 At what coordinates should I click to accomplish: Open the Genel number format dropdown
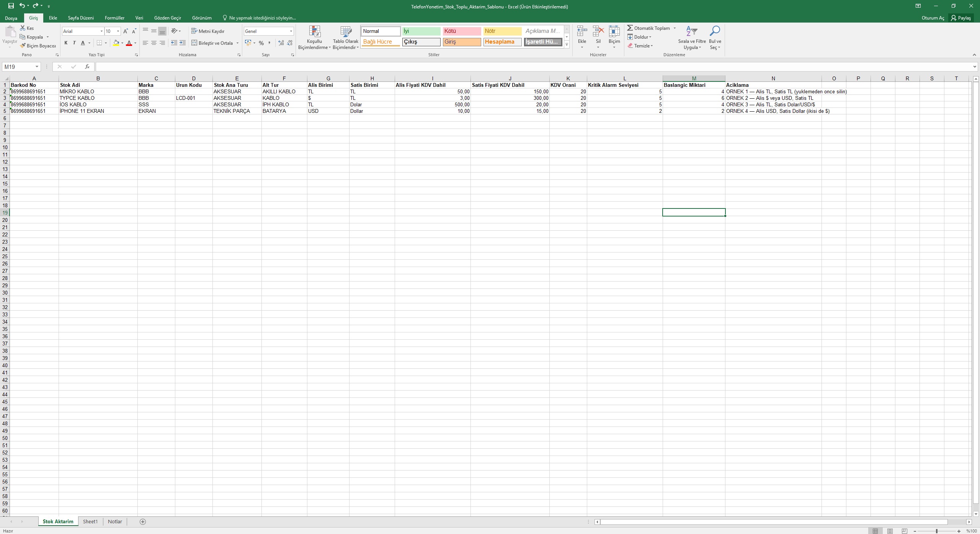click(291, 31)
